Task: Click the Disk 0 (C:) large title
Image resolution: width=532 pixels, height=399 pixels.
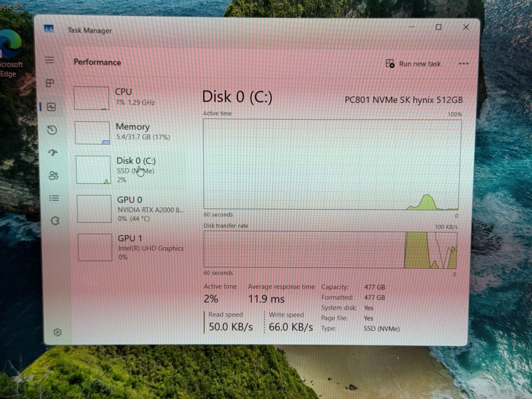Action: pyautogui.click(x=237, y=97)
